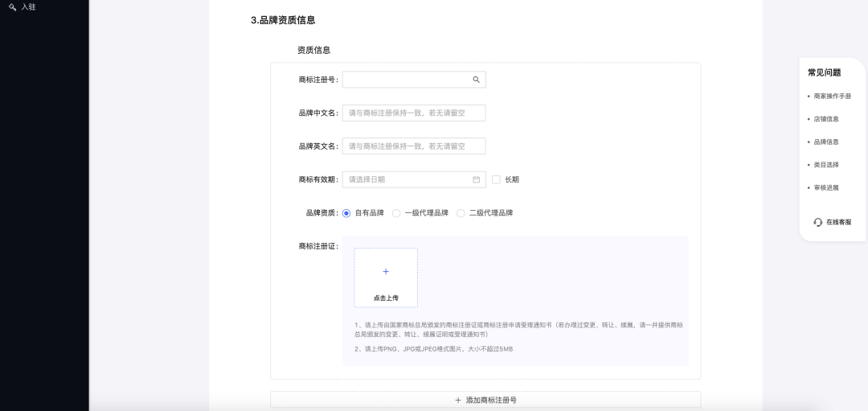Click the upload instruction about 国家商标总局
Viewport: 868px width, 411px height.
point(518,330)
